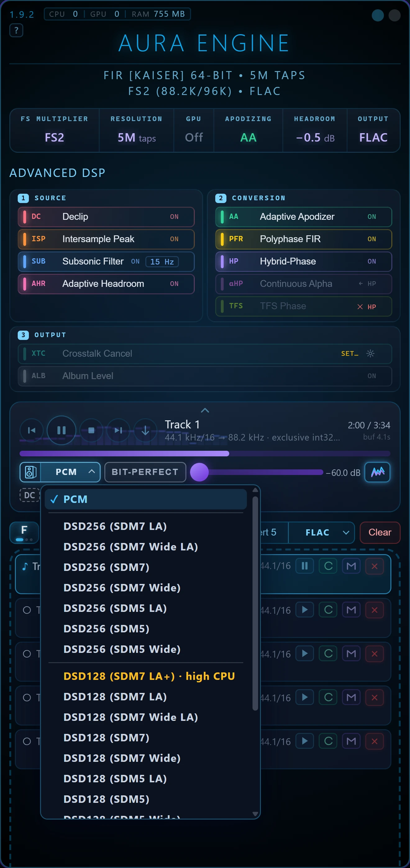Open the waveform visualizer icon
The image size is (410, 868).
pyautogui.click(x=377, y=472)
